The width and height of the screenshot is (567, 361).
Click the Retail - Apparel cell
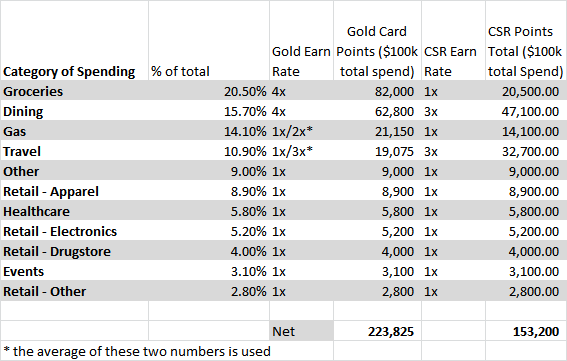pyautogui.click(x=74, y=191)
